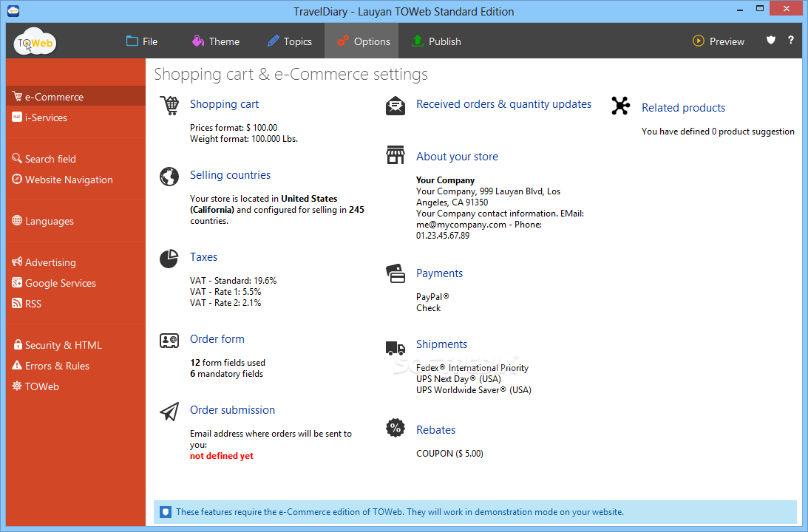The height and width of the screenshot is (532, 808).
Task: Open RSS settings in sidebar
Action: [x=75, y=304]
